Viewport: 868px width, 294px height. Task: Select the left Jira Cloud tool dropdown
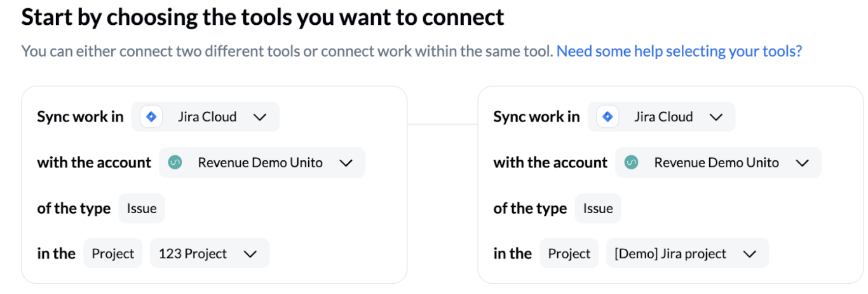tap(205, 117)
